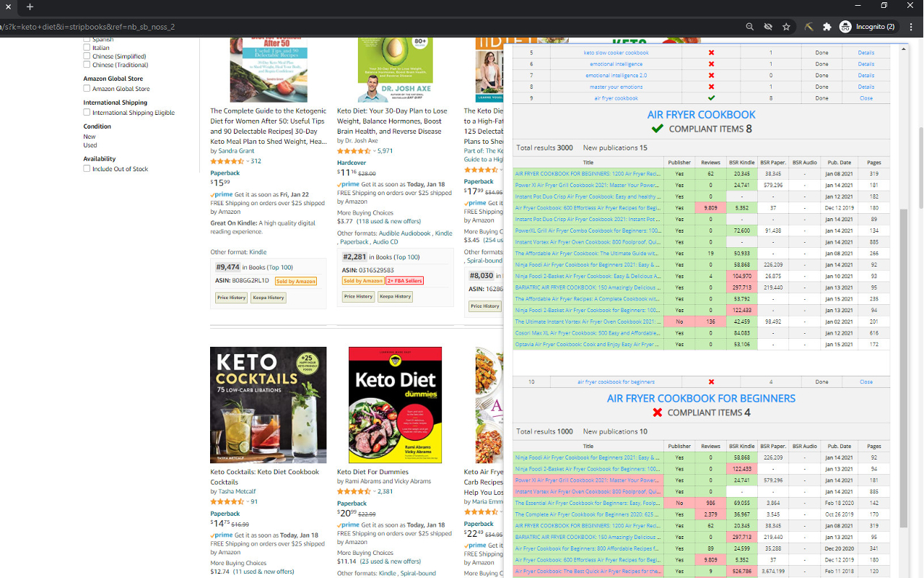Click the crossed-eye icon in the address bar
924x578 pixels.
[768, 26]
